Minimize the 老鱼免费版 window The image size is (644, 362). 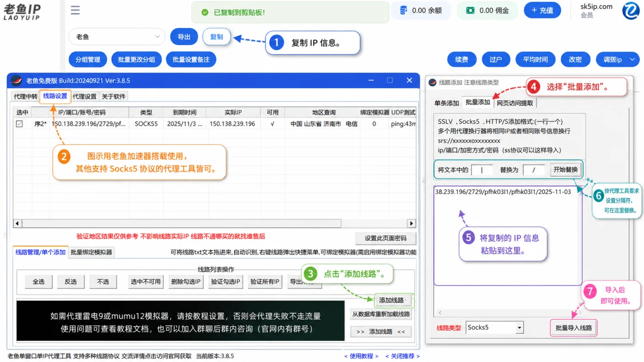pyautogui.click(x=371, y=80)
